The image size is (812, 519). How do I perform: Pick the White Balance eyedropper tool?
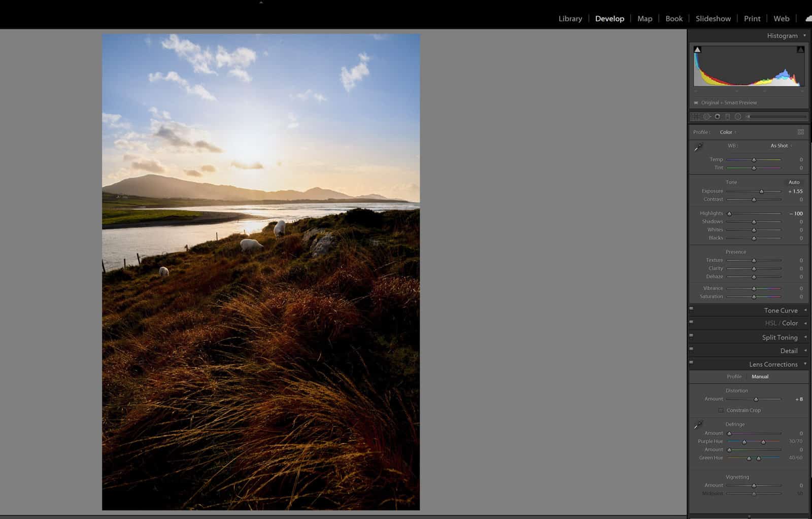[x=698, y=148]
